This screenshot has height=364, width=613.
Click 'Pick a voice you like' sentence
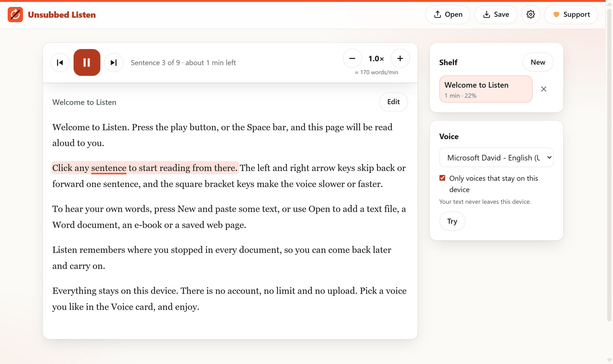[383, 291]
